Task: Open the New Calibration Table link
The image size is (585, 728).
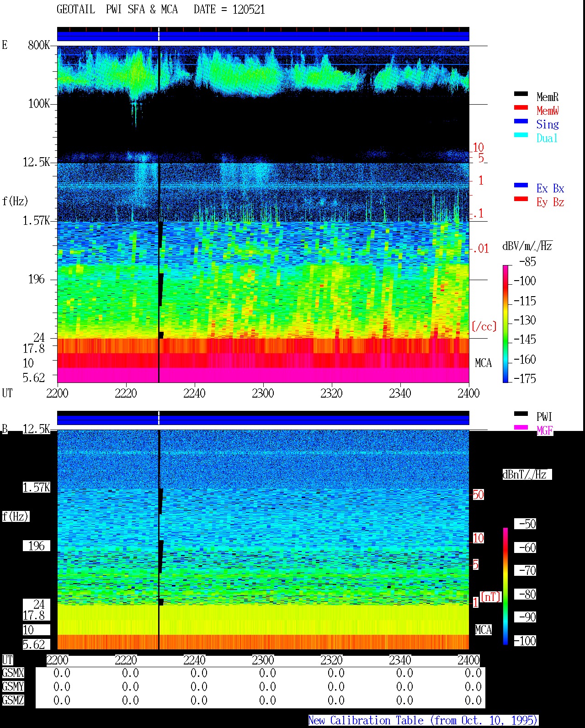Action: 423,720
